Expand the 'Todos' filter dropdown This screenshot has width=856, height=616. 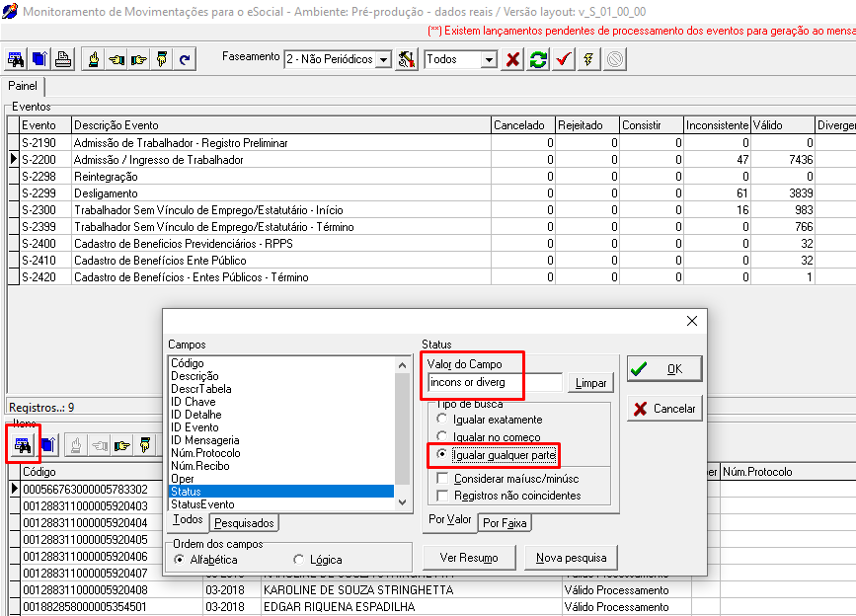point(488,60)
